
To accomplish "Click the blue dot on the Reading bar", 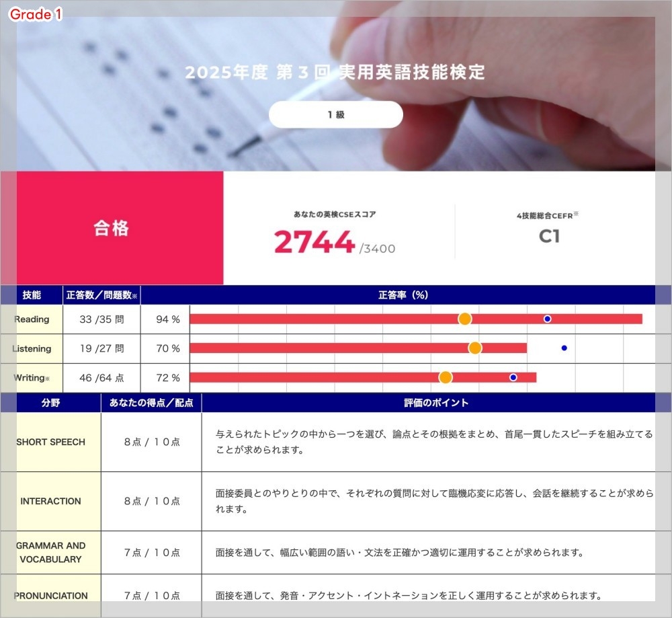I will (548, 319).
